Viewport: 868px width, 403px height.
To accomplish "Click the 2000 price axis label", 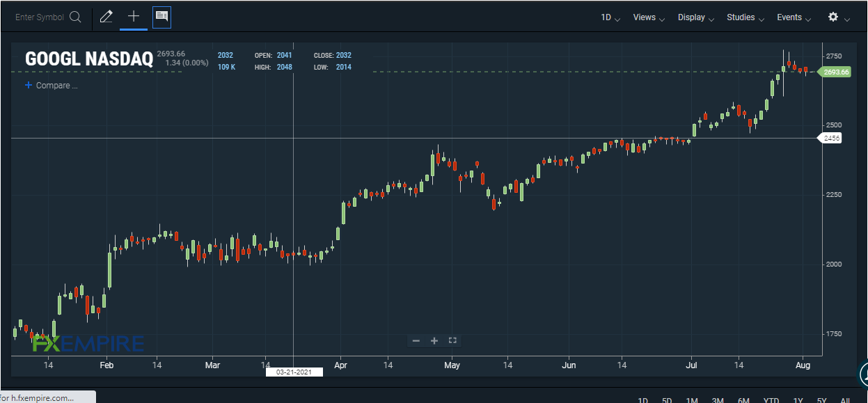I will (834, 264).
